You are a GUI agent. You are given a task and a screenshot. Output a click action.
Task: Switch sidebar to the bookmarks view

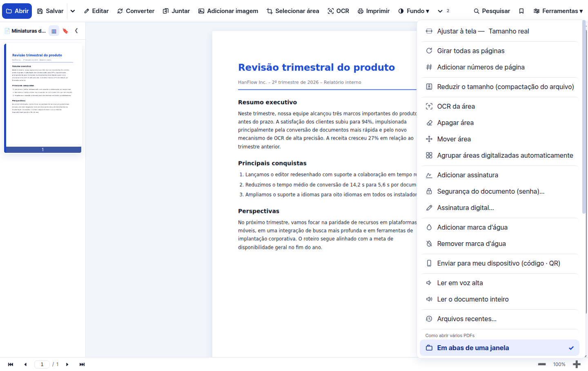pos(65,31)
